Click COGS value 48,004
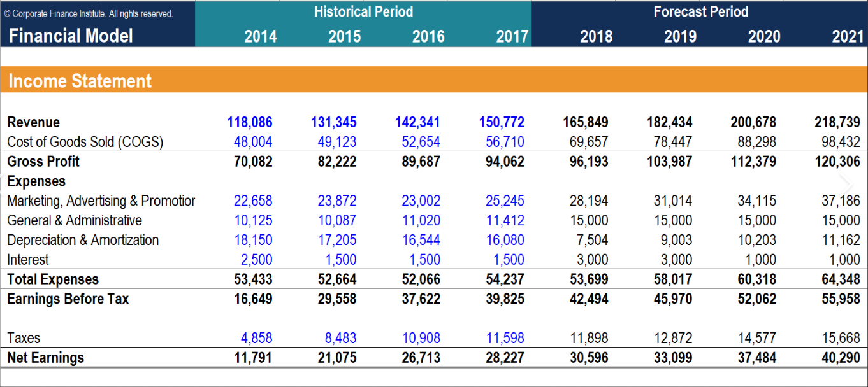 [x=253, y=142]
